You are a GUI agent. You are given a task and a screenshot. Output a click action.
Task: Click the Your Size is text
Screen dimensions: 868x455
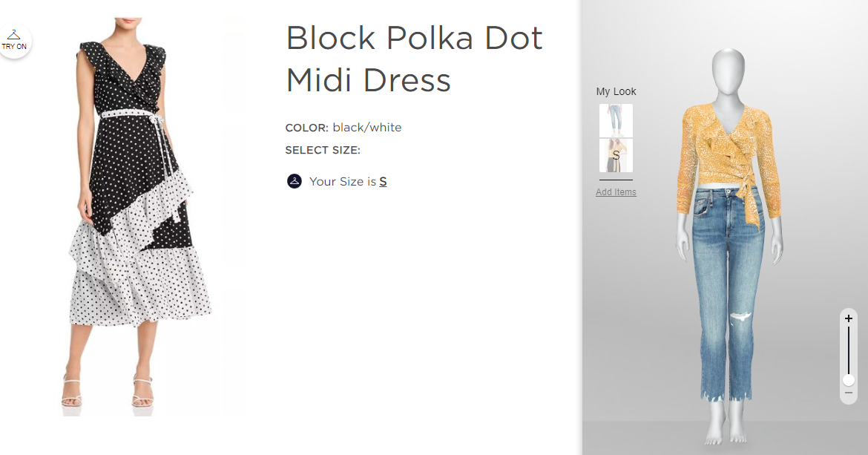click(x=343, y=182)
